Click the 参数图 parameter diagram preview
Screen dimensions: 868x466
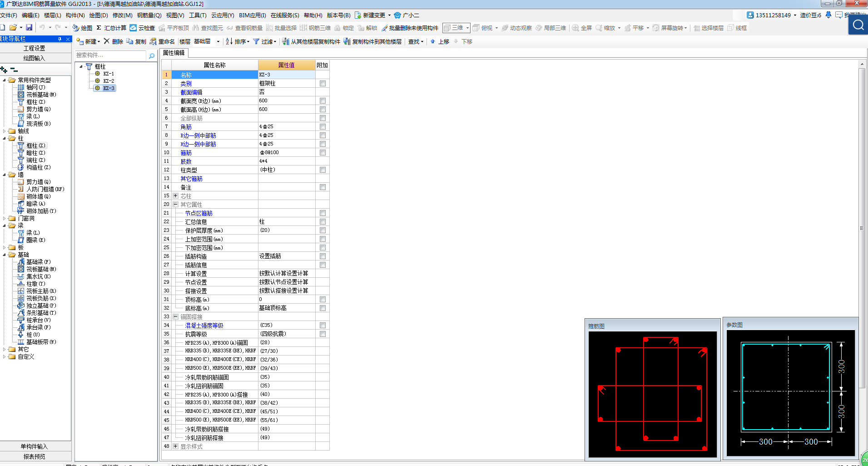[x=790, y=393]
